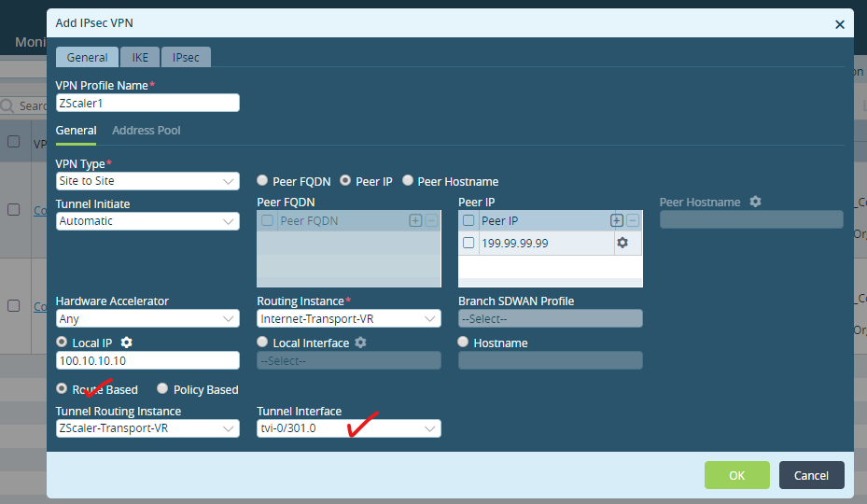Open the Tunnel Routing Instance dropdown
The height and width of the screenshot is (504, 867).
point(147,428)
